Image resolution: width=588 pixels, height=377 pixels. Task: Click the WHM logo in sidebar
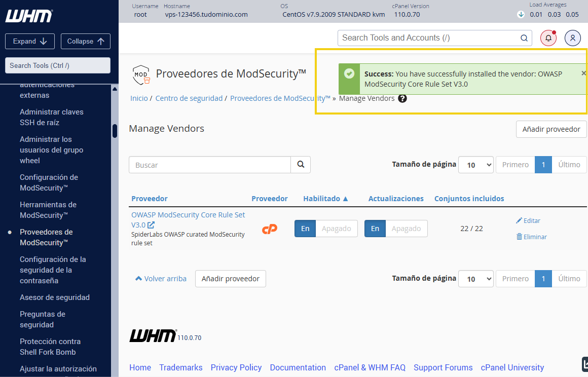(x=29, y=16)
